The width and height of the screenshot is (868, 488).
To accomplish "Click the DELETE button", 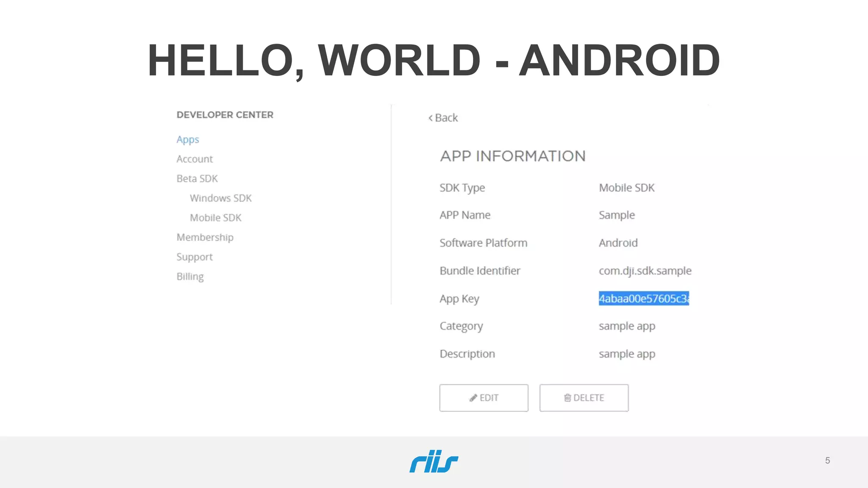I will pos(584,398).
